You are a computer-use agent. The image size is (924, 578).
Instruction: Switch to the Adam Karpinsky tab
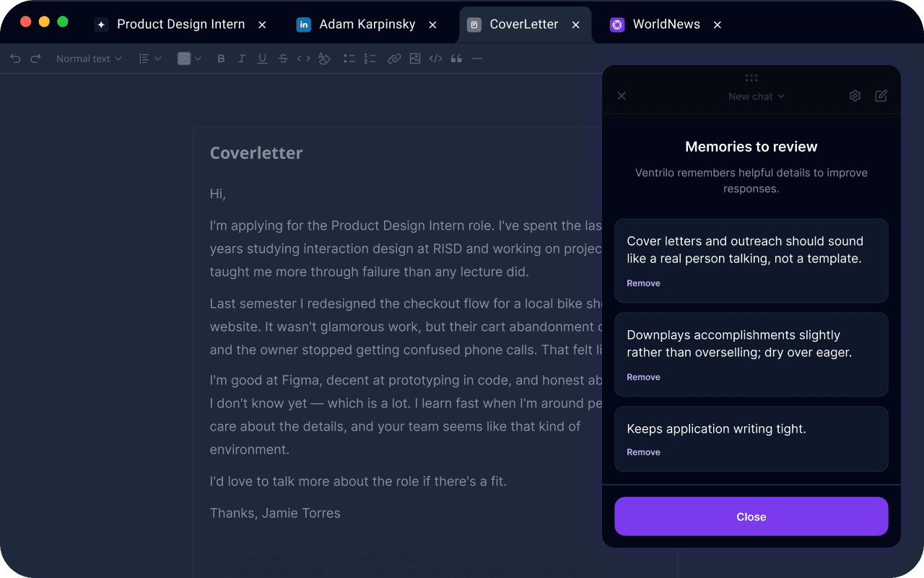coord(367,25)
